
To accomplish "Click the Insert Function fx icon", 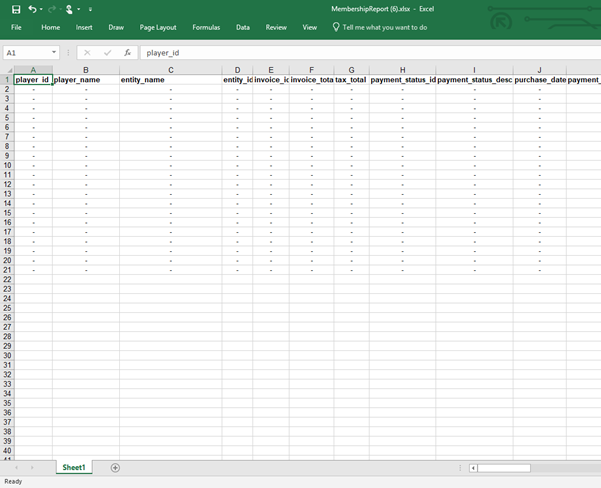I will pyautogui.click(x=127, y=52).
